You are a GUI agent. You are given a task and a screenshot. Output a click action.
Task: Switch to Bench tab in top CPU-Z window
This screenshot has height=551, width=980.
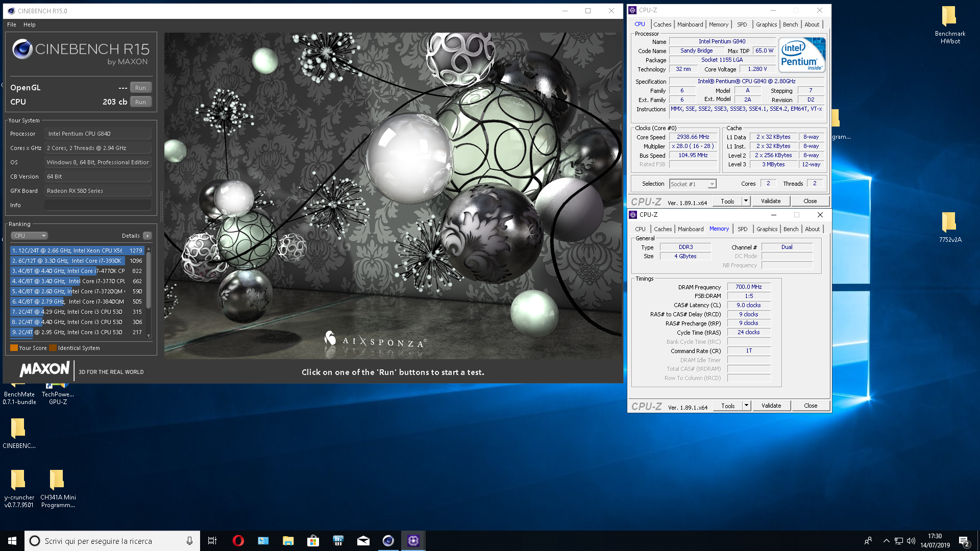click(x=790, y=24)
